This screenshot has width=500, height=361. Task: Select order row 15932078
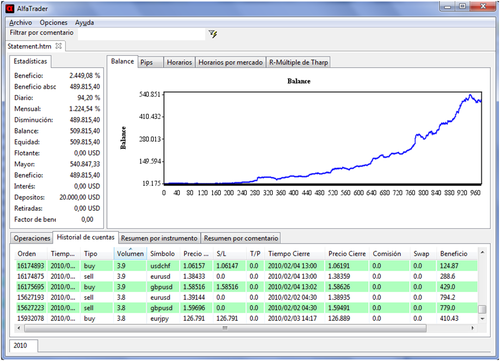pos(246,318)
